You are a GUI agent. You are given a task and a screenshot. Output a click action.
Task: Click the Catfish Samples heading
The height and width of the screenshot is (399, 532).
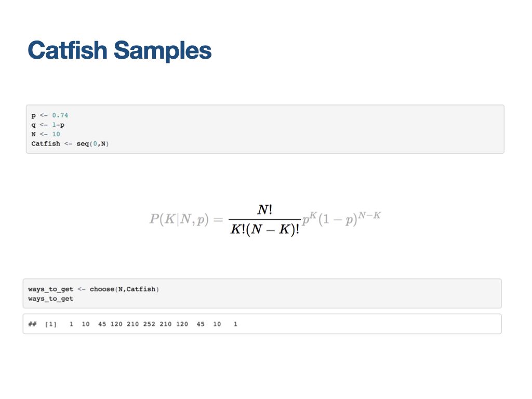click(119, 50)
